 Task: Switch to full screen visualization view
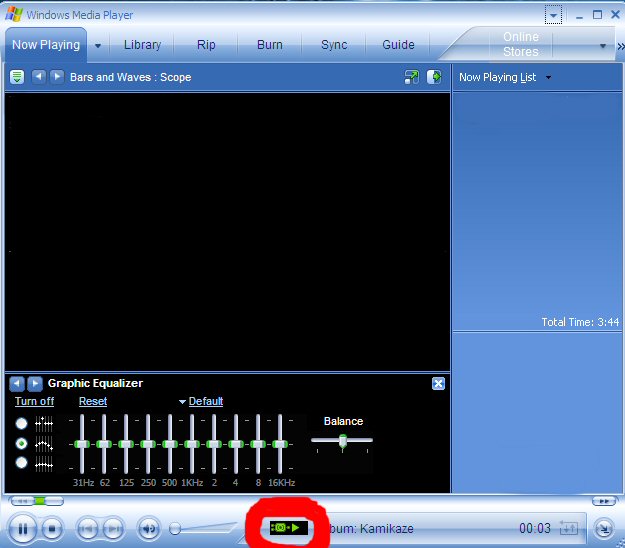pos(412,77)
